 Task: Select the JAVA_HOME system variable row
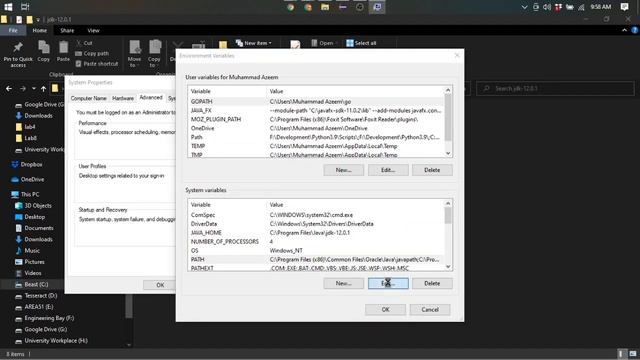tap(316, 233)
